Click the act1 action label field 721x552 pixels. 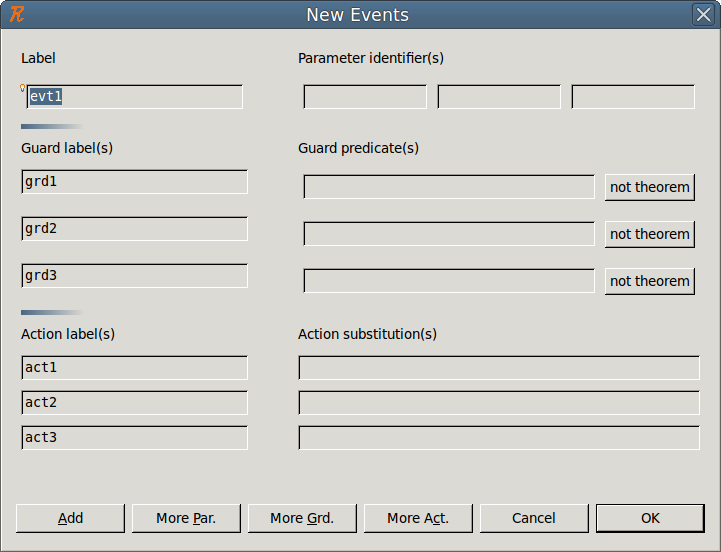(x=134, y=368)
